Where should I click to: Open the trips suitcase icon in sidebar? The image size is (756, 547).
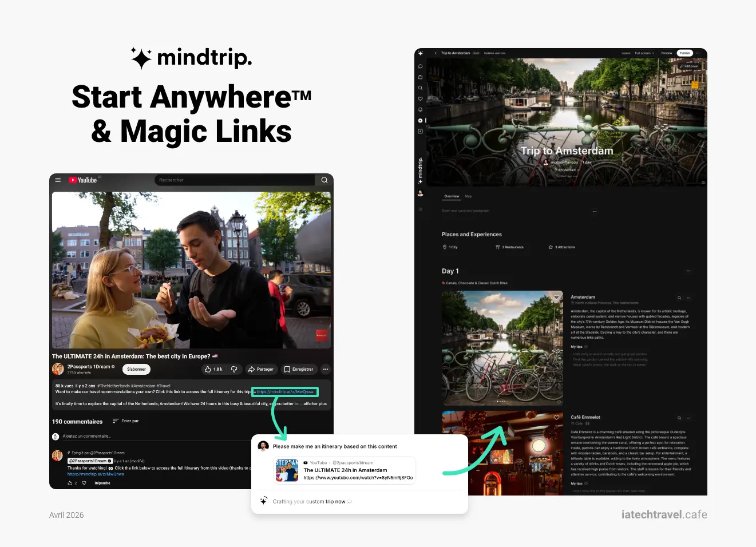[420, 77]
